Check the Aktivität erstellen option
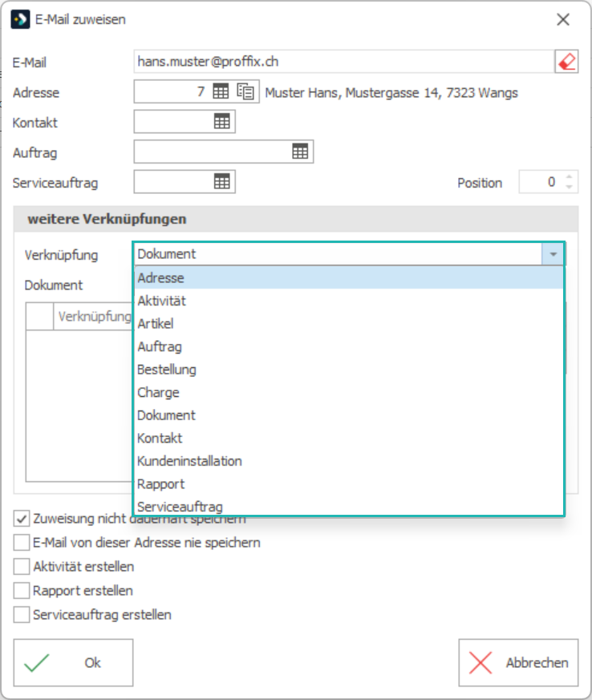This screenshot has height=700, width=592. [x=22, y=567]
